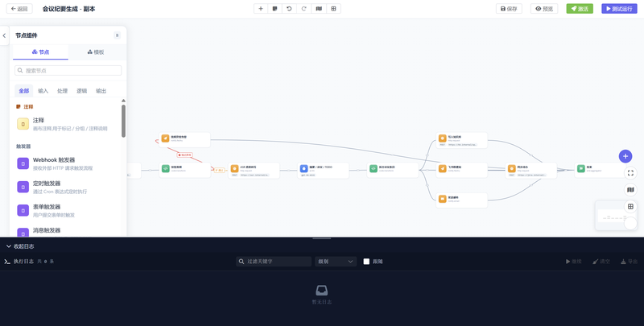Viewport: 644px width, 326px height.
Task: Select the 输出 category filter
Action: 101,91
